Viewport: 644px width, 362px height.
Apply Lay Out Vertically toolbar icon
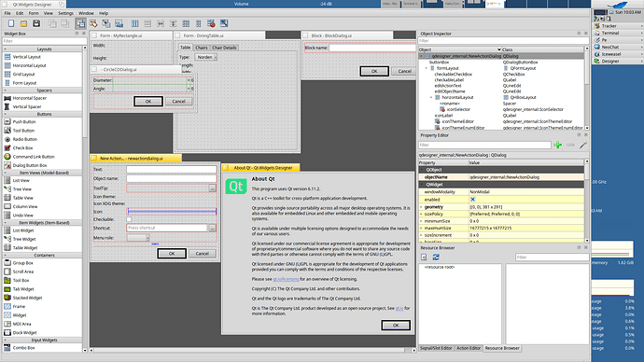pyautogui.click(x=147, y=23)
